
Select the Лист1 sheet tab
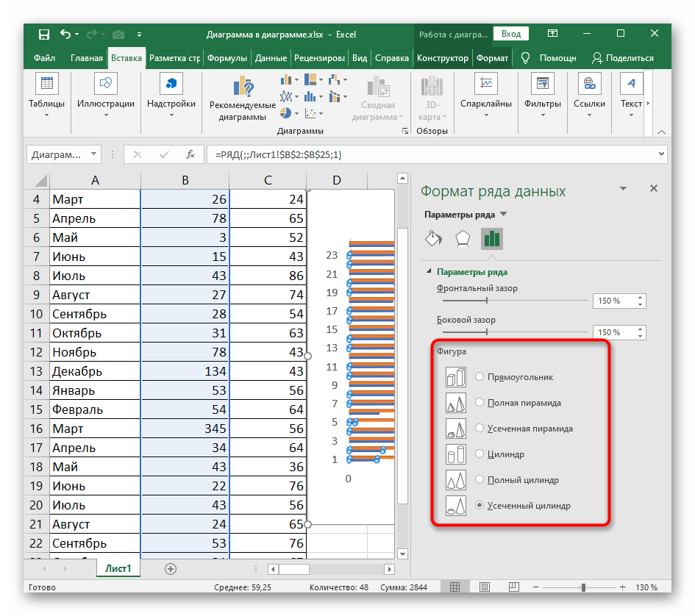118,568
